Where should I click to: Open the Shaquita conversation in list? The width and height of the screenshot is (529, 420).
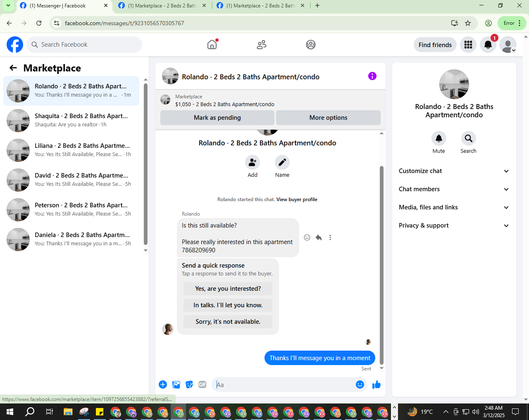point(71,121)
